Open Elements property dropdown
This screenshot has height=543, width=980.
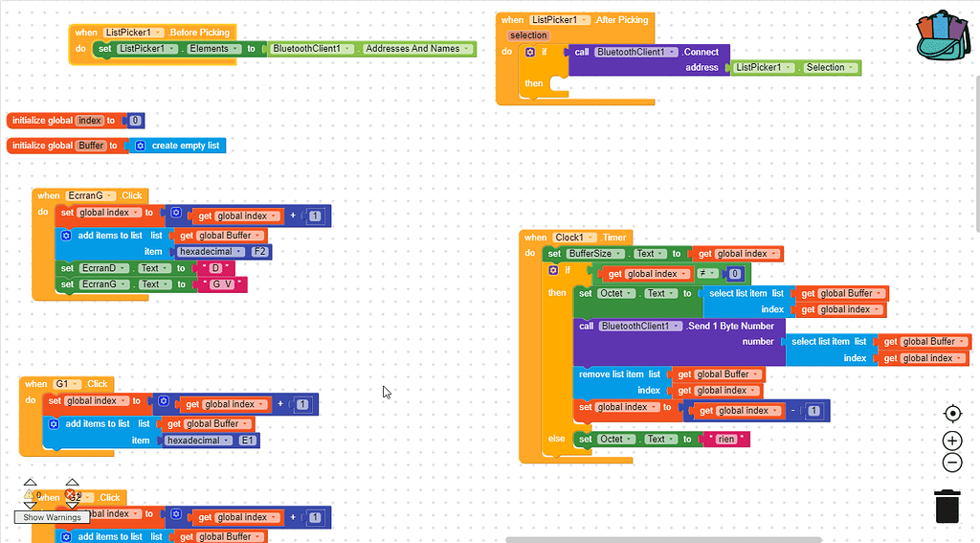[213, 49]
